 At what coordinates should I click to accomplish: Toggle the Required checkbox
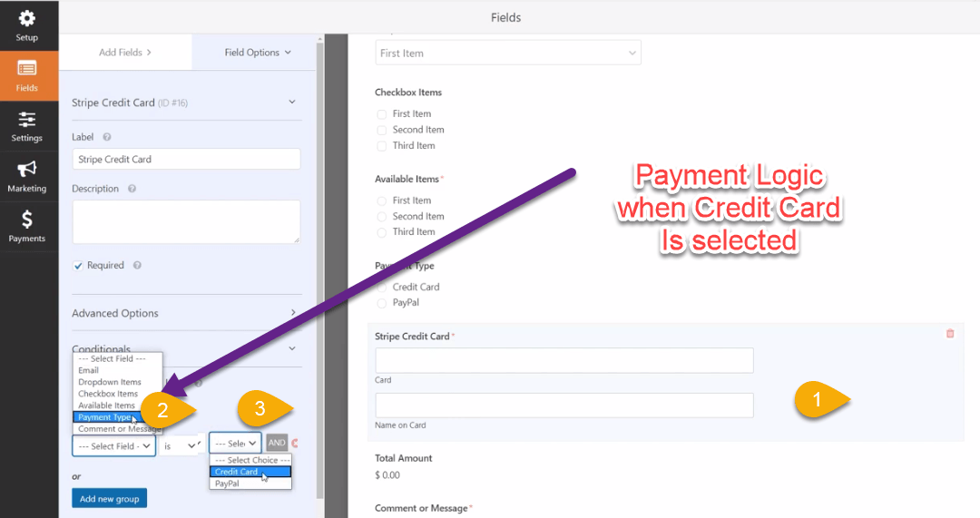point(77,266)
